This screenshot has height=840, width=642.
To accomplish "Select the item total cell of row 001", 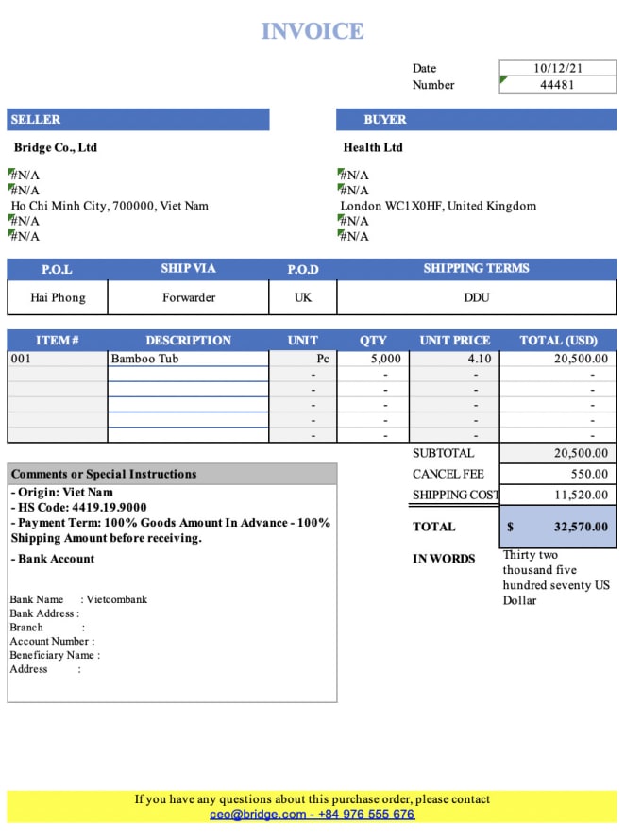I will [x=558, y=359].
